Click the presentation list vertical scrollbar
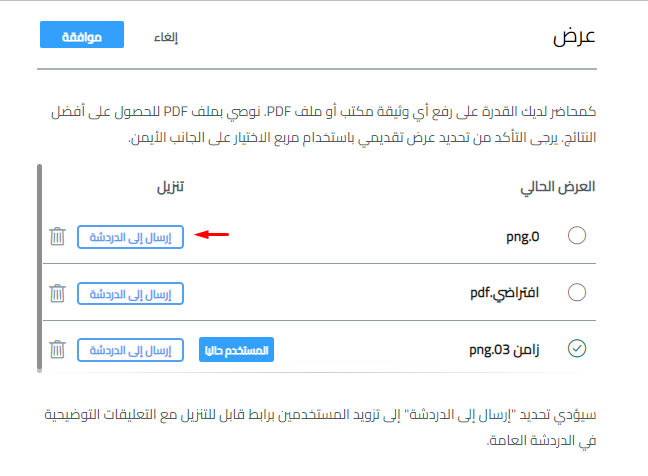 click(39, 268)
